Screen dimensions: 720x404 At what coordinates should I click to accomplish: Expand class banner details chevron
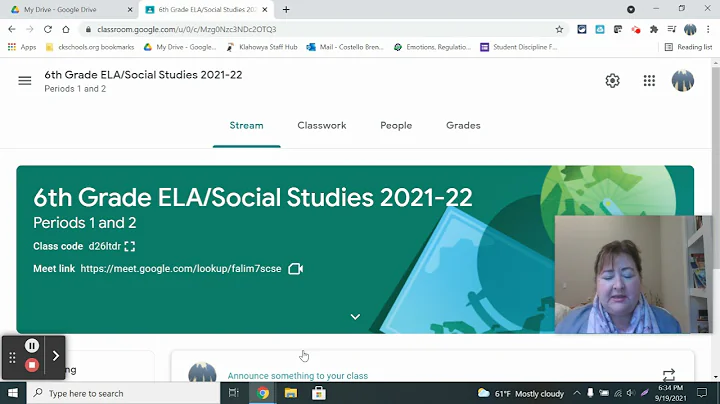pos(355,317)
